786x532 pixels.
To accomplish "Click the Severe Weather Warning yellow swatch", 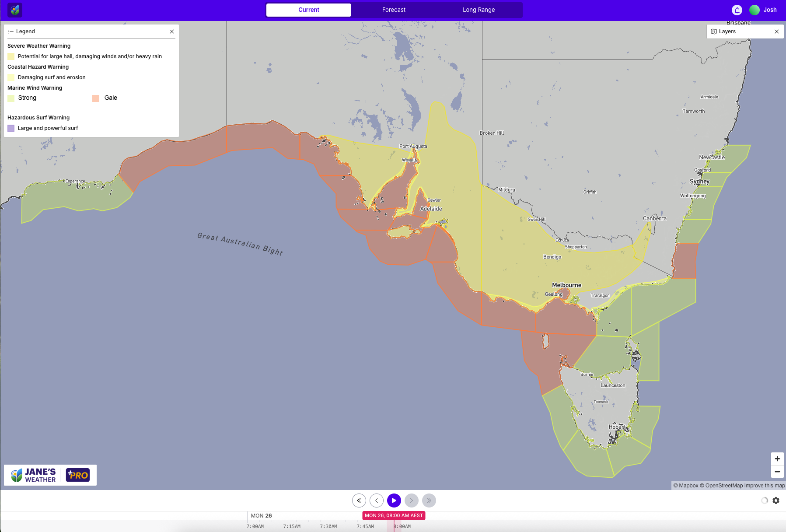I will (11, 56).
